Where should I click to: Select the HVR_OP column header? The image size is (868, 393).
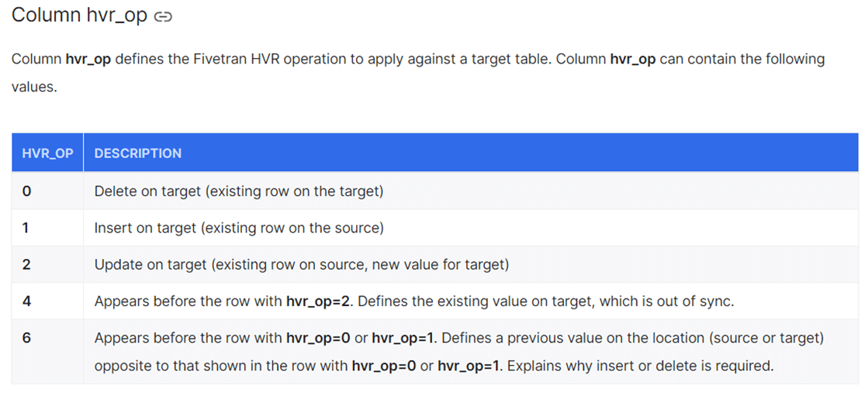[47, 153]
